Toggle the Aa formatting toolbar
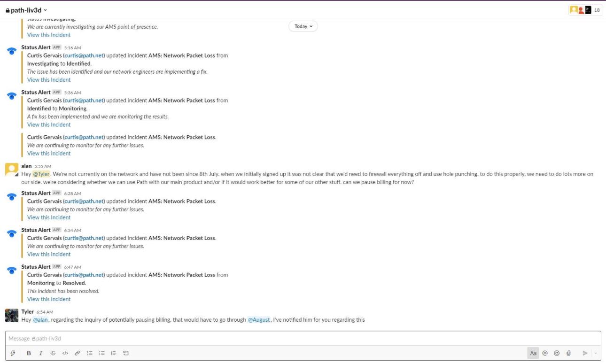The image size is (606, 364). (533, 353)
